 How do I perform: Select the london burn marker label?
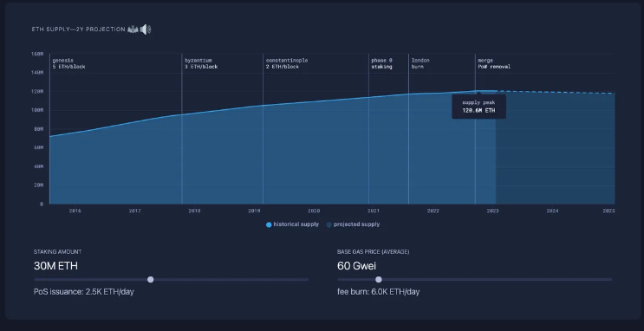point(420,63)
